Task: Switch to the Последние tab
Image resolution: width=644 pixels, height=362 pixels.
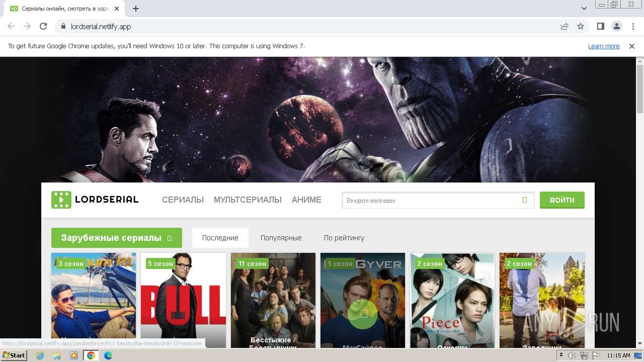Action: 220,238
